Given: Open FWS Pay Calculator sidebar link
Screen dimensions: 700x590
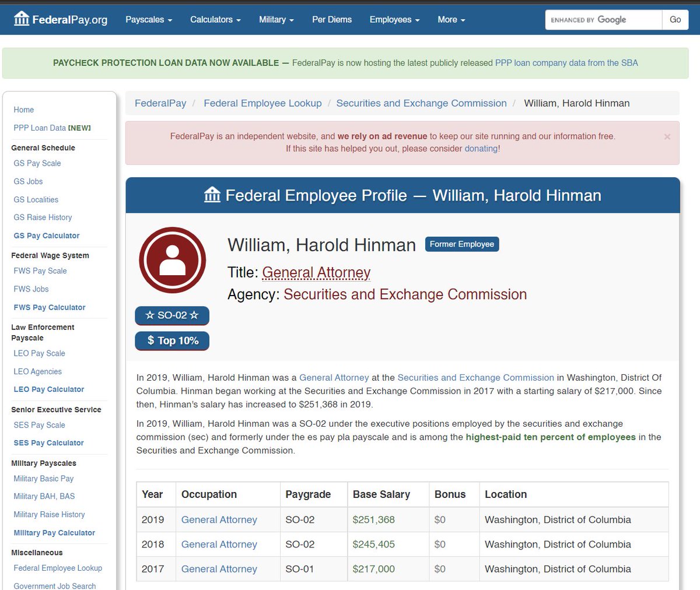Looking at the screenshot, I should 50,307.
